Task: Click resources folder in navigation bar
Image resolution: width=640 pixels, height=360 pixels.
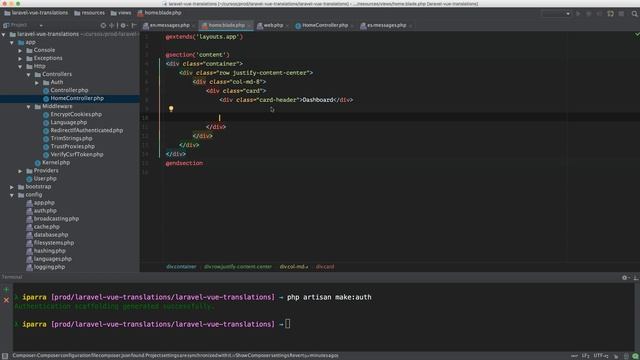Action: [89, 13]
